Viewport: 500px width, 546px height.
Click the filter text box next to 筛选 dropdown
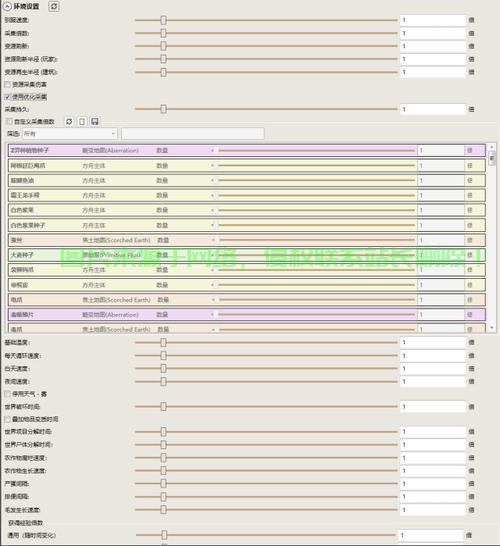click(x=193, y=134)
